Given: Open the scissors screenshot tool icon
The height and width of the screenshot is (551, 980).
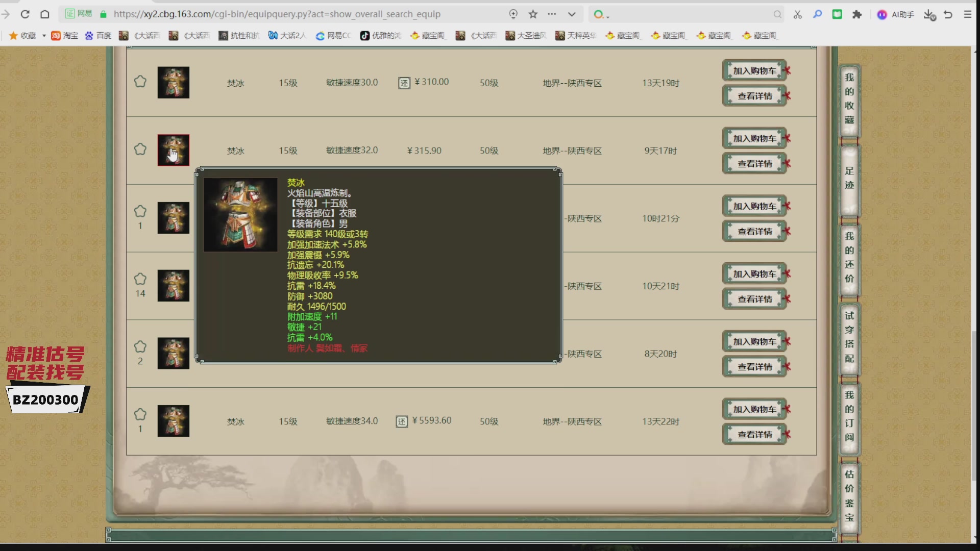Looking at the screenshot, I should (x=798, y=14).
